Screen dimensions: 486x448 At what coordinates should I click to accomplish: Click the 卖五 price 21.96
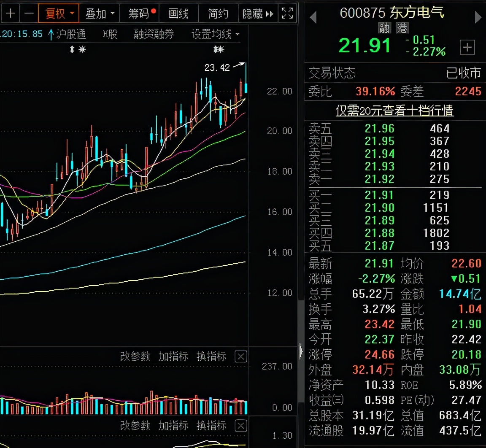(x=379, y=128)
